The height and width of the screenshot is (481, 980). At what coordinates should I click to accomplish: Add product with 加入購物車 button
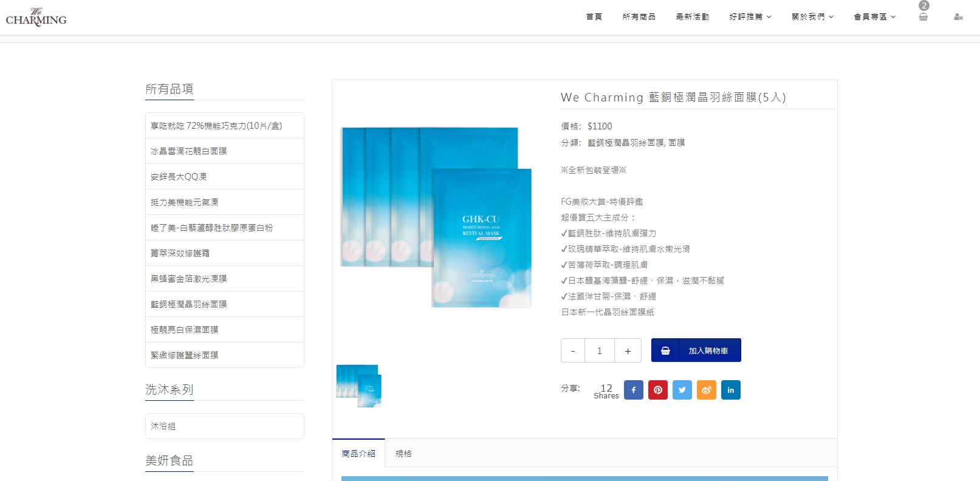[x=696, y=350]
